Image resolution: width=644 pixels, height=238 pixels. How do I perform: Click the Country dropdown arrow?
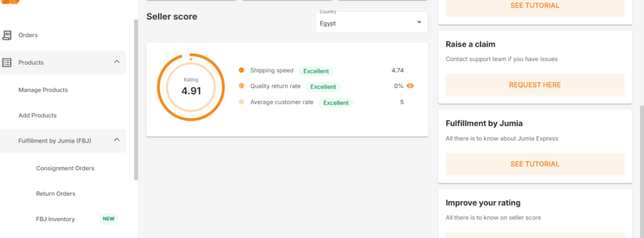click(419, 23)
